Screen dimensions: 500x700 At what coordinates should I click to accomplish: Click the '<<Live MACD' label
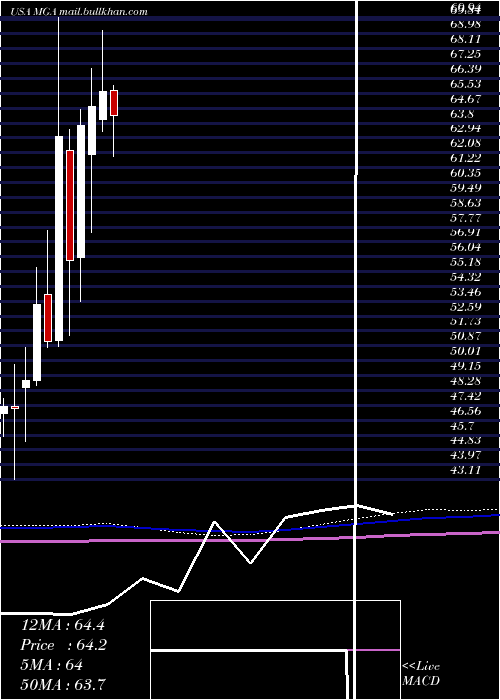point(421,674)
